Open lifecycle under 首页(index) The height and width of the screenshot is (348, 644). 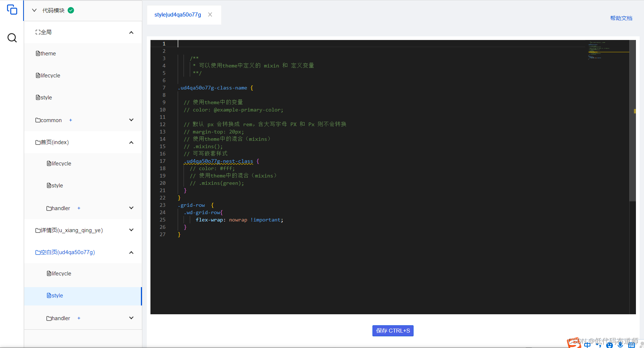point(61,164)
